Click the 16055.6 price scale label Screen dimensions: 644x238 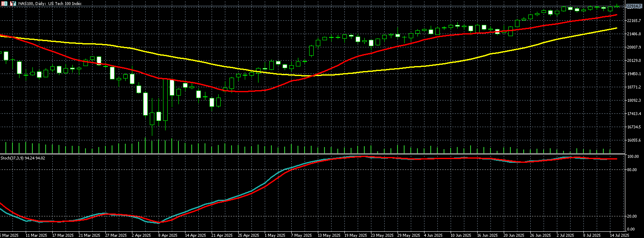pyautogui.click(x=634, y=140)
